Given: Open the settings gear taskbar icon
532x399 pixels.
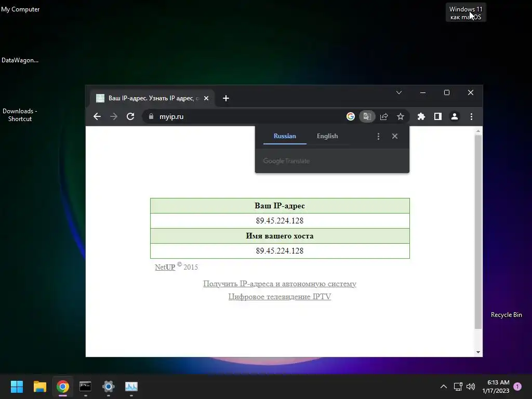Looking at the screenshot, I should (108, 387).
